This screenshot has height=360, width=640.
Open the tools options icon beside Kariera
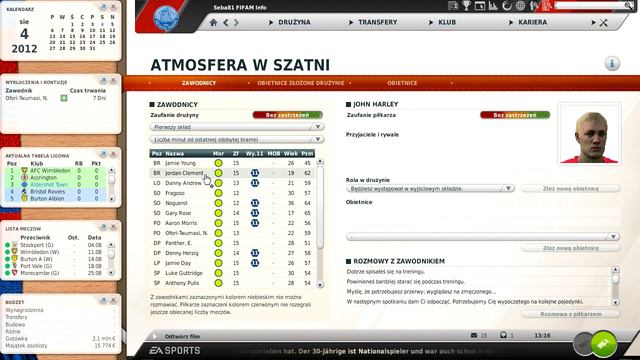pyautogui.click(x=603, y=22)
